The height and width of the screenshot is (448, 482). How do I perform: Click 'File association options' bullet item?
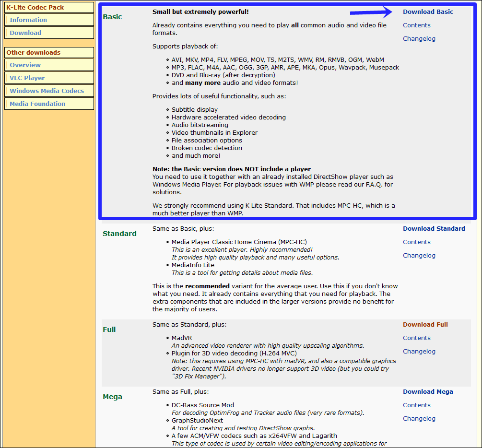pos(207,141)
